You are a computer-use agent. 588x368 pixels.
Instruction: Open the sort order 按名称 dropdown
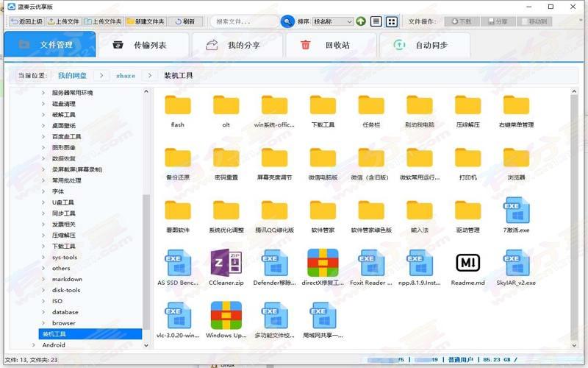point(333,21)
